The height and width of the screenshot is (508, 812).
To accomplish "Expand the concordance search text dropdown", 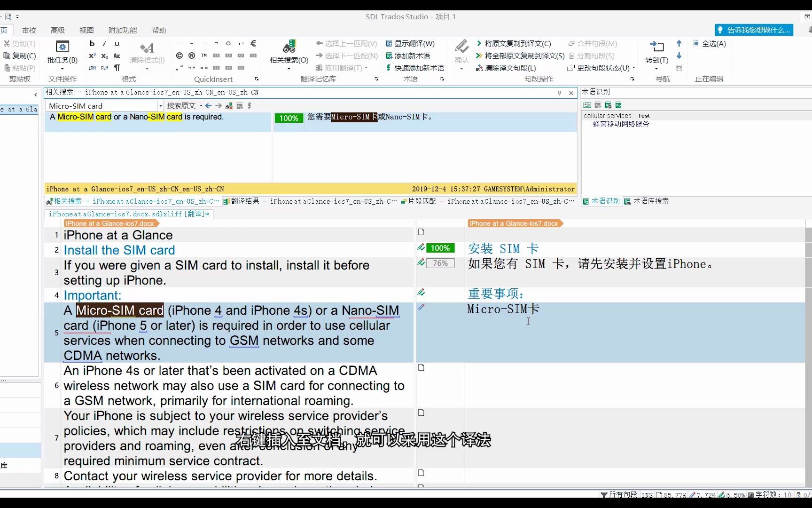I will 160,106.
